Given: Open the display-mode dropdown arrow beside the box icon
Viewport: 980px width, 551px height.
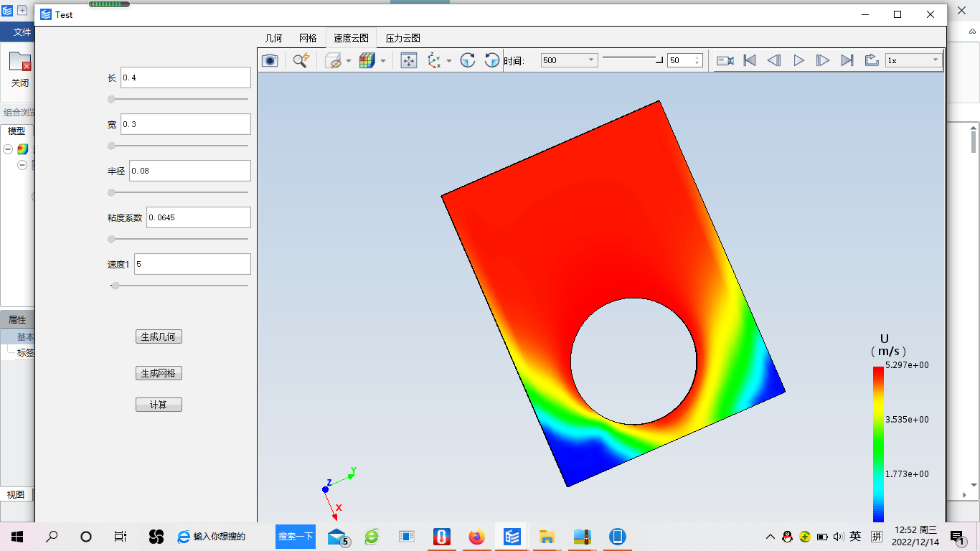Looking at the screenshot, I should [x=349, y=61].
